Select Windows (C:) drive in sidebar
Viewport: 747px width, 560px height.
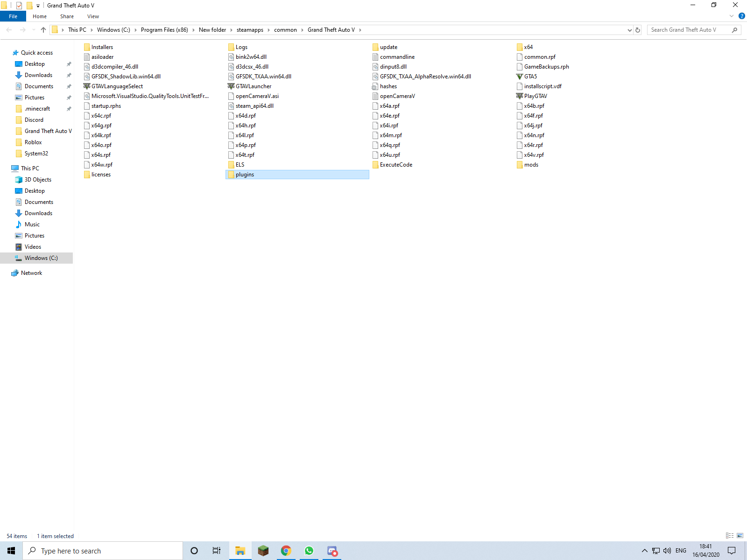[36, 258]
